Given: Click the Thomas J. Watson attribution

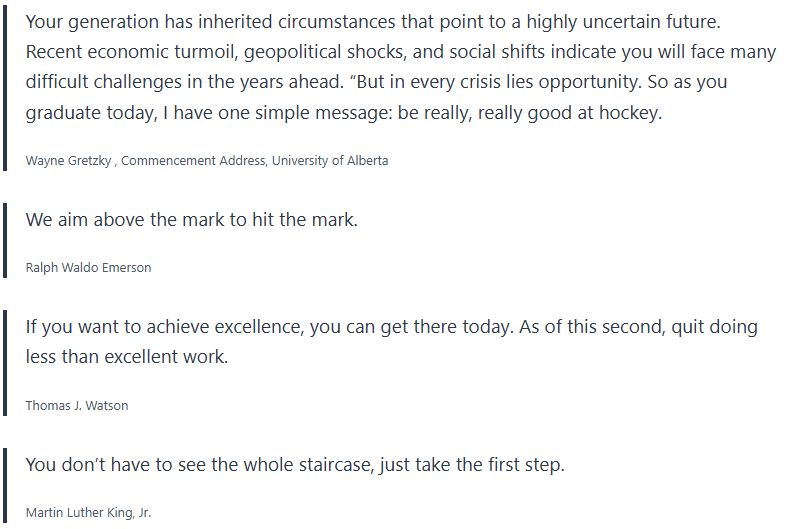Looking at the screenshot, I should tap(77, 405).
